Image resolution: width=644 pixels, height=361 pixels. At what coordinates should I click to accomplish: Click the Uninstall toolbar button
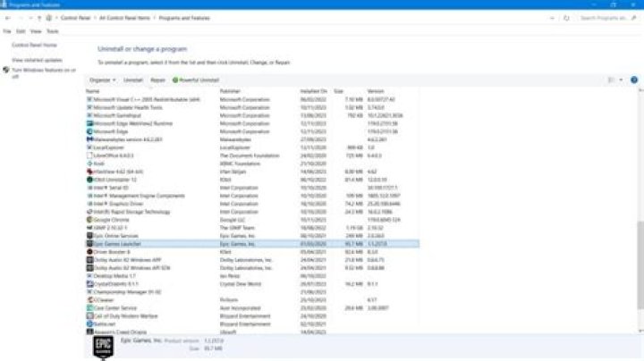click(133, 80)
